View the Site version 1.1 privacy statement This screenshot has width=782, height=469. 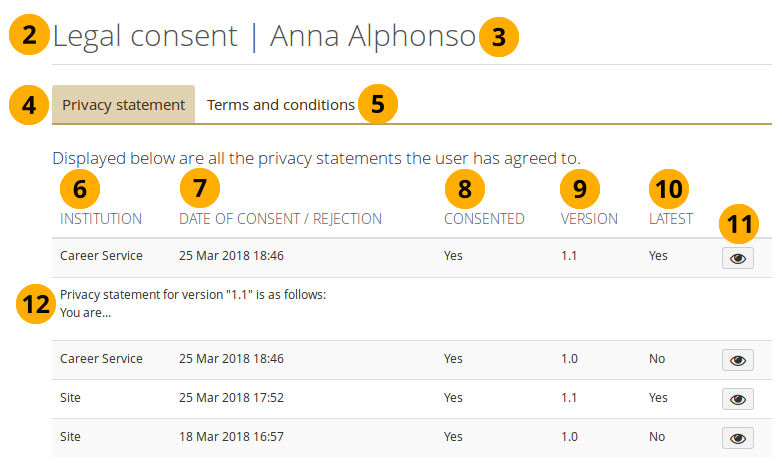[737, 399]
